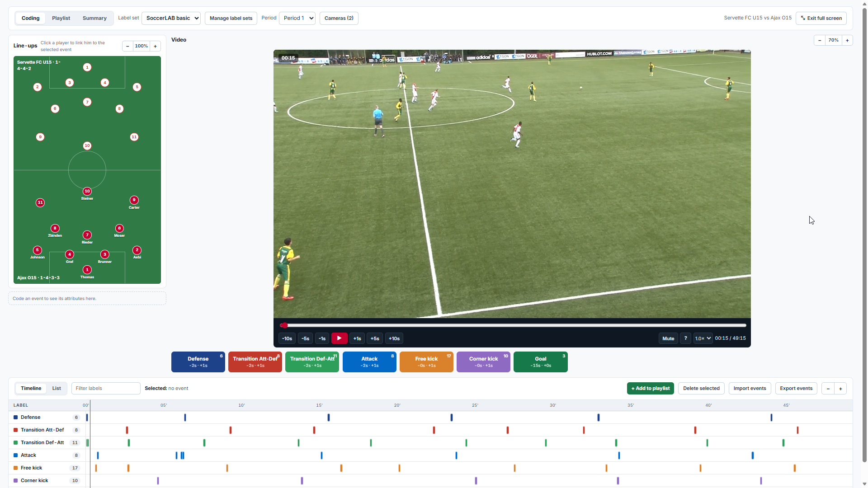The image size is (868, 488).
Task: Select player 10 Steiner in line-up
Action: click(x=87, y=192)
